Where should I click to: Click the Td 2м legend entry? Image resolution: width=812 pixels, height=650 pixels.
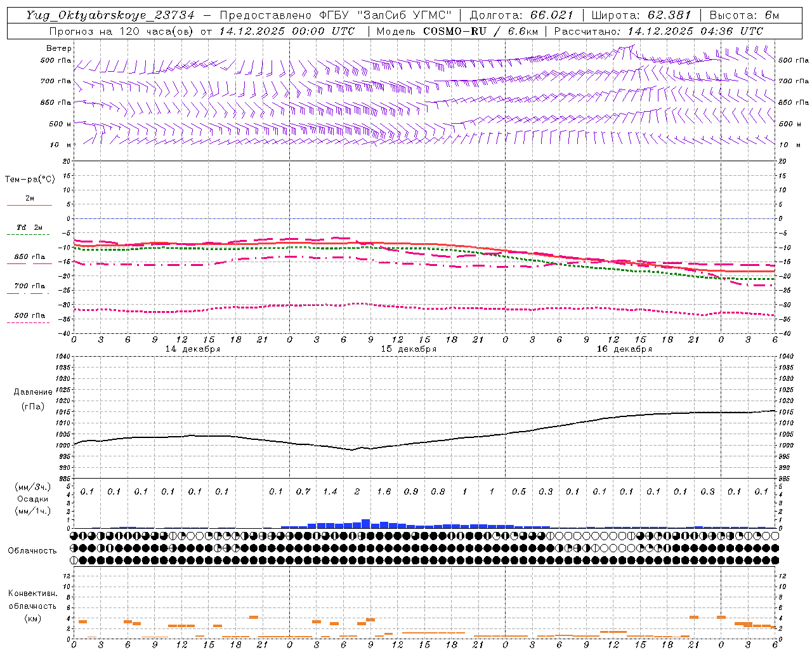click(29, 227)
